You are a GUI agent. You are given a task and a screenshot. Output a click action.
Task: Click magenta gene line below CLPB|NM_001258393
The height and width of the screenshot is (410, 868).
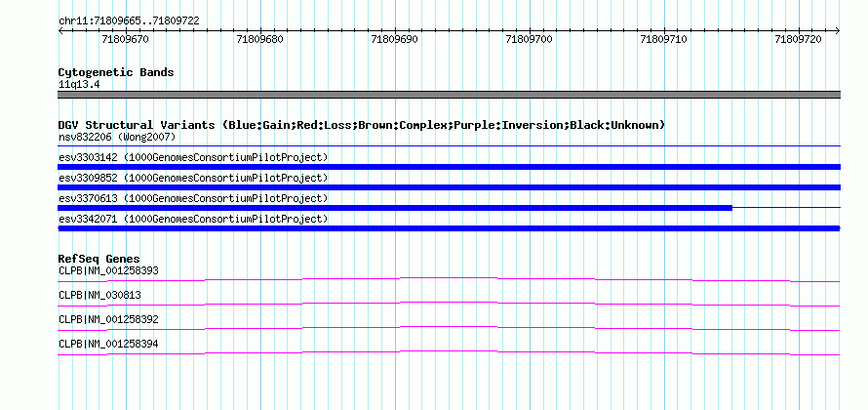coord(449,279)
